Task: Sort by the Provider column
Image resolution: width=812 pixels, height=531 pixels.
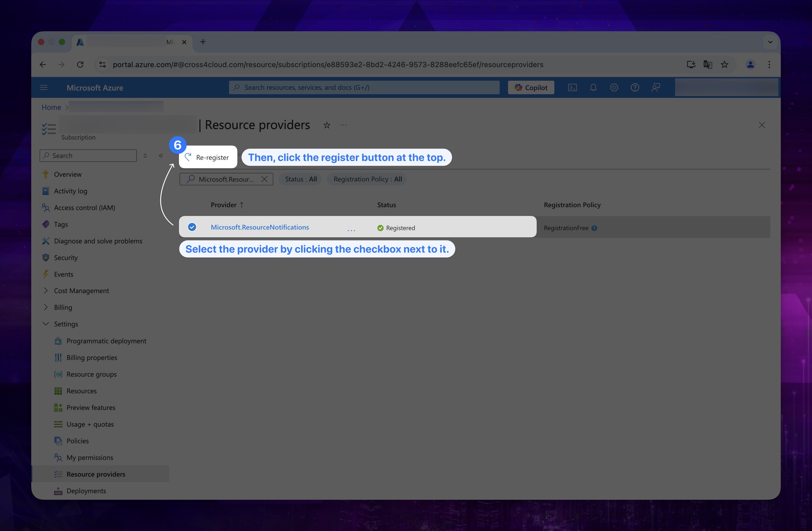Action: coord(227,205)
